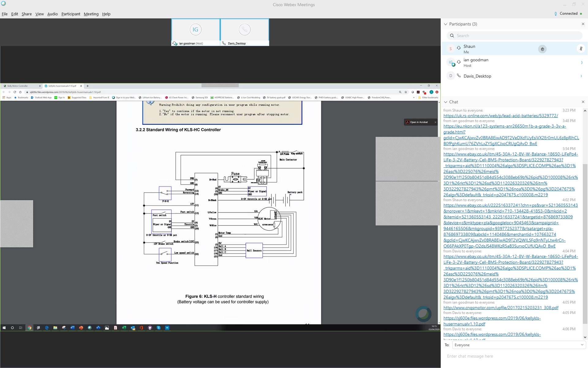This screenshot has width=588, height=368.
Task: Click the magnifier icon in participant search
Action: click(452, 36)
